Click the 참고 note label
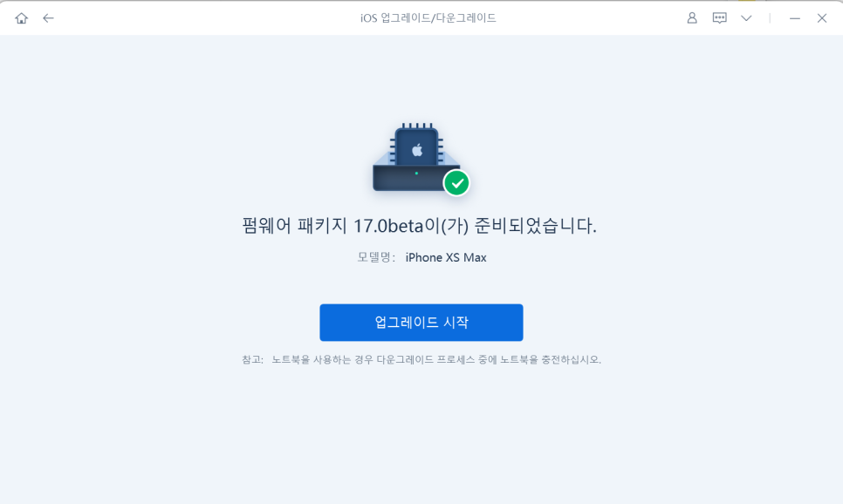 tap(252, 359)
